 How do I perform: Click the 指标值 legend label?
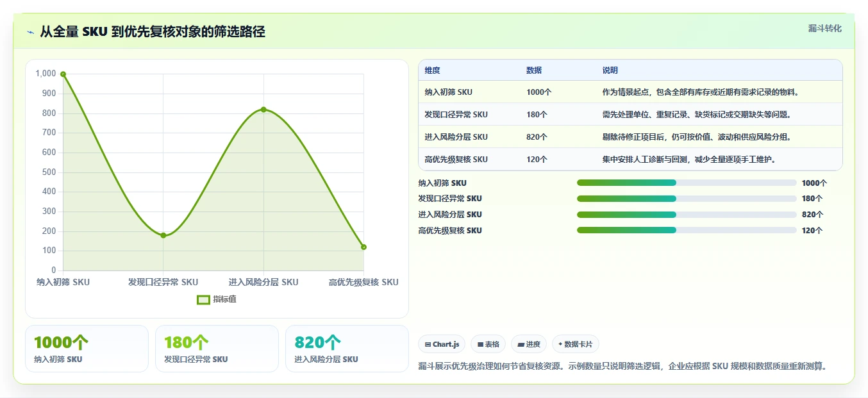(224, 299)
